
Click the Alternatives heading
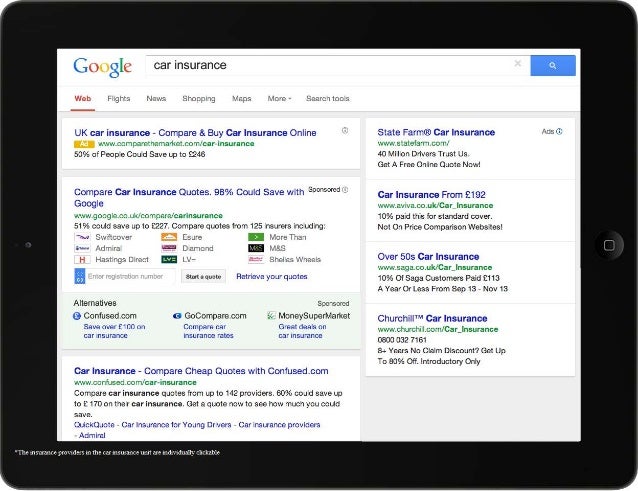(95, 303)
